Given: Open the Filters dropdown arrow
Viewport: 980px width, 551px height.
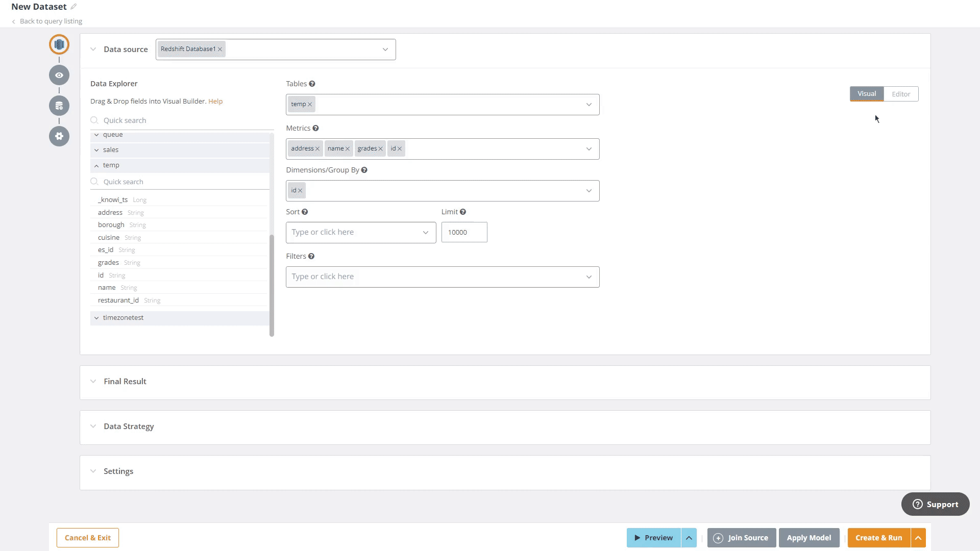Looking at the screenshot, I should (x=589, y=277).
